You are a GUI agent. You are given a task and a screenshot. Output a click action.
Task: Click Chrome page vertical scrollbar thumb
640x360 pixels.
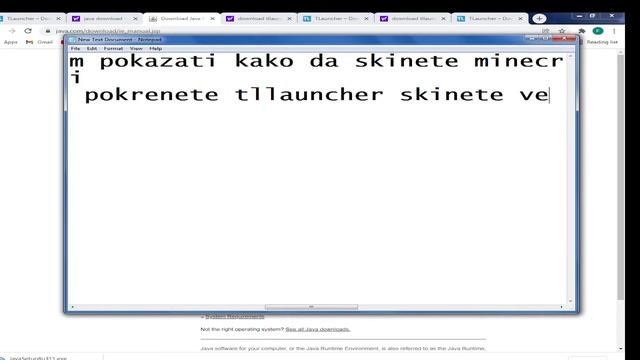pos(620,178)
